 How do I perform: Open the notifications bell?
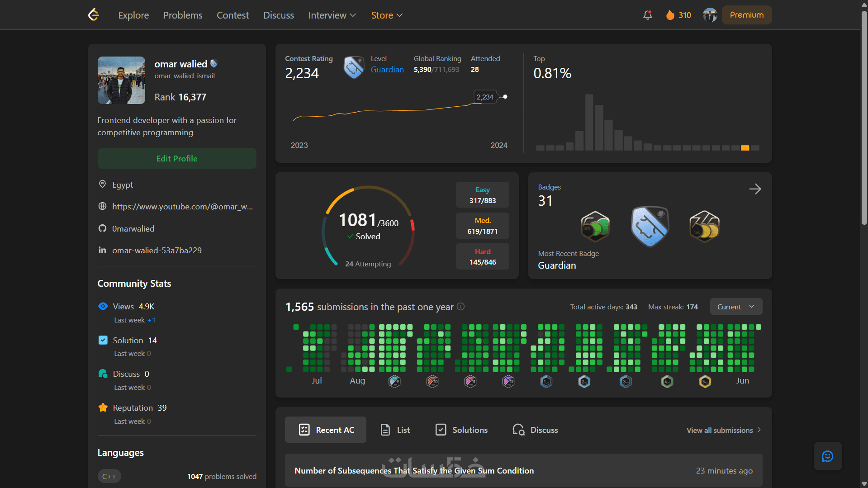648,15
